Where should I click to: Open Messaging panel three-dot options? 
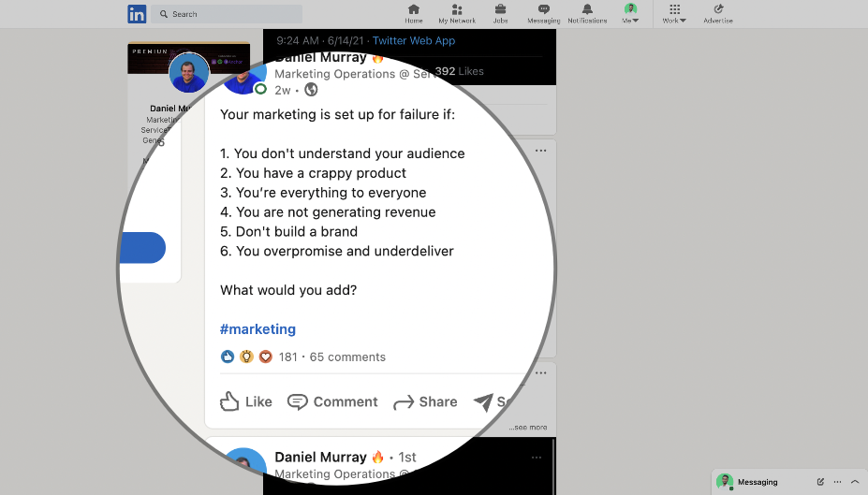(837, 482)
